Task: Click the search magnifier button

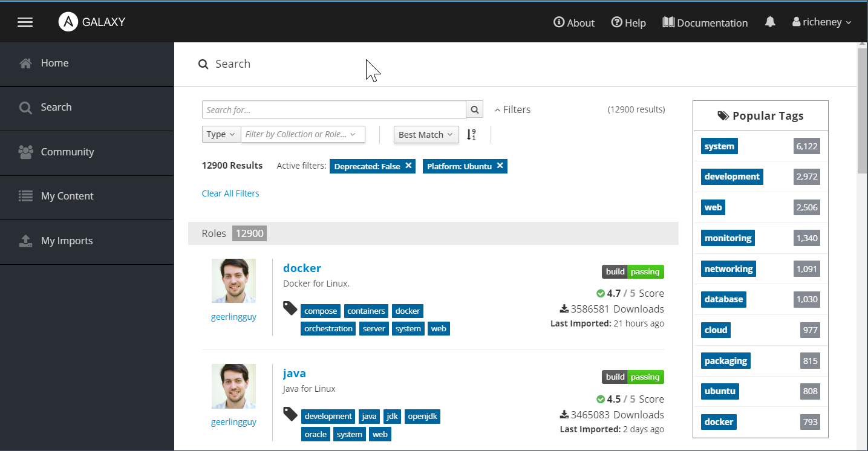Action: (475, 110)
